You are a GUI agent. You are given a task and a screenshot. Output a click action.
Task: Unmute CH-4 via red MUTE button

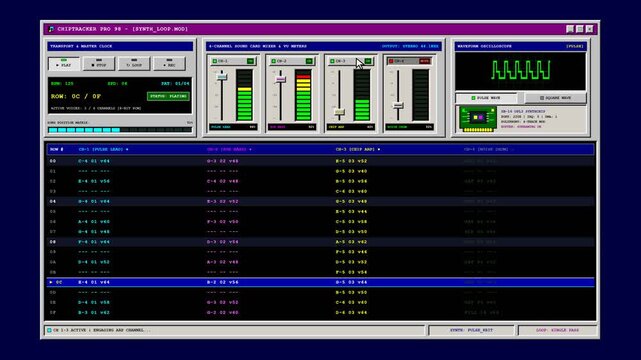point(425,61)
